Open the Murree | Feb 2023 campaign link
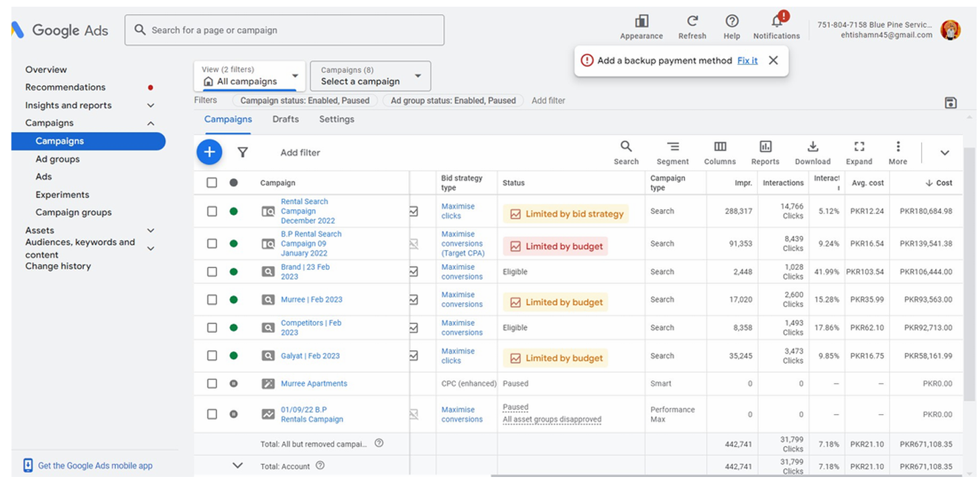This screenshot has height=481, width=980. (x=312, y=299)
